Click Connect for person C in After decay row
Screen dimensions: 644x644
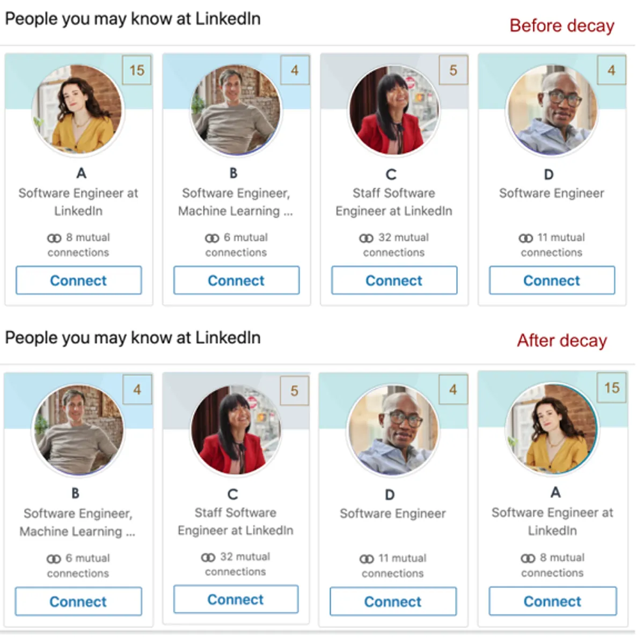pyautogui.click(x=236, y=599)
